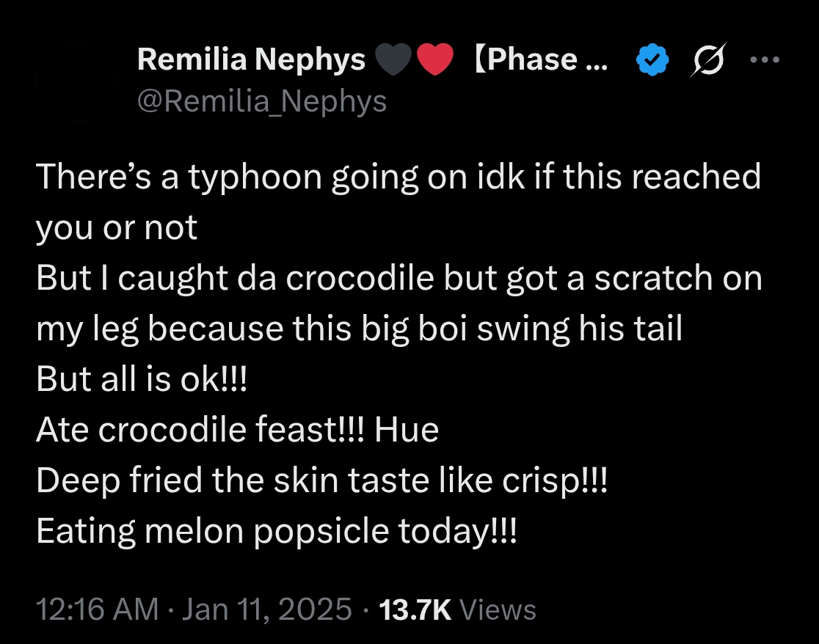
Task: Click the red heart emoji in name
Action: click(436, 60)
